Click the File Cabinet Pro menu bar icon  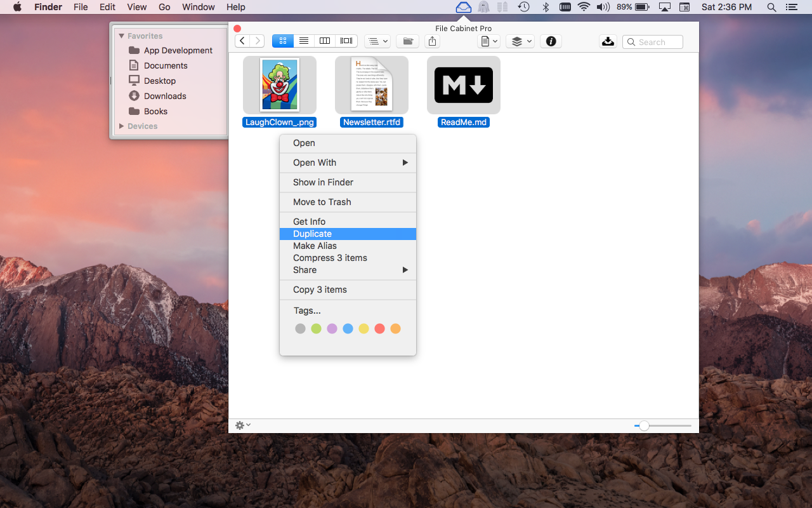464,7
